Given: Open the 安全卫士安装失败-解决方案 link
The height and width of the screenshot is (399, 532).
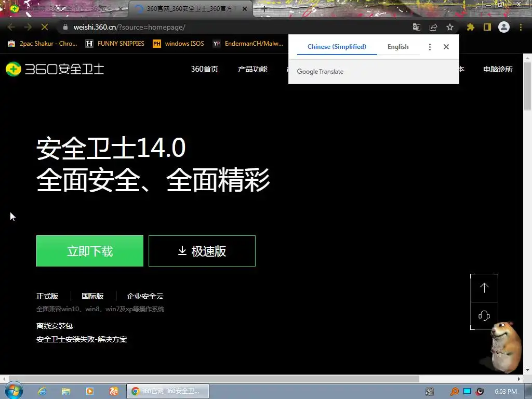Looking at the screenshot, I should pyautogui.click(x=82, y=339).
